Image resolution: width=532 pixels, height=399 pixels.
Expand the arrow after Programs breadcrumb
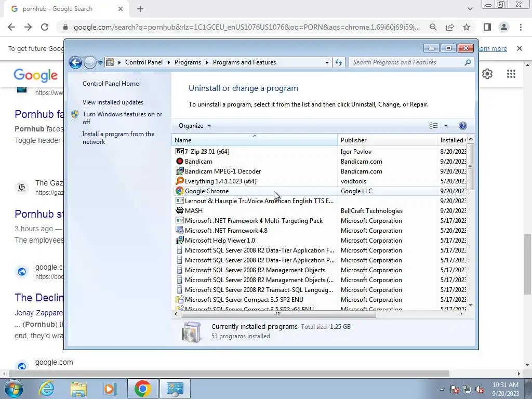point(207,62)
